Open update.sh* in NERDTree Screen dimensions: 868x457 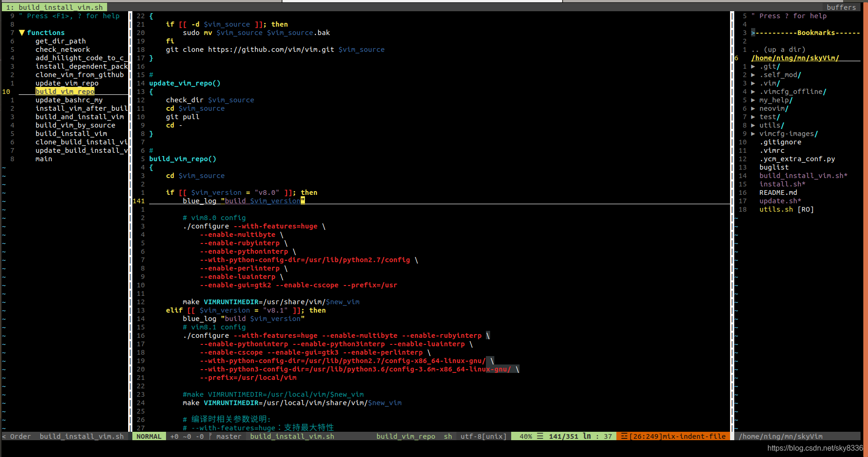coord(780,201)
